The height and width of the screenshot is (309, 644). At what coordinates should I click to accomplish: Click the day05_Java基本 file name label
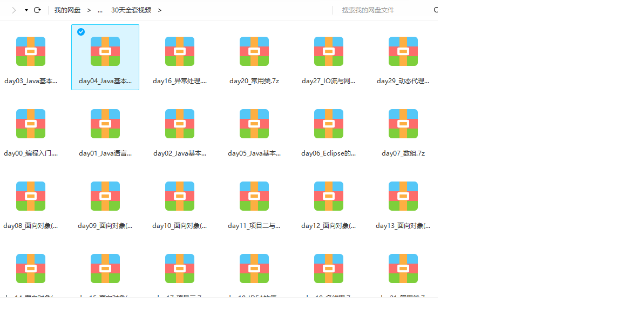click(x=254, y=153)
